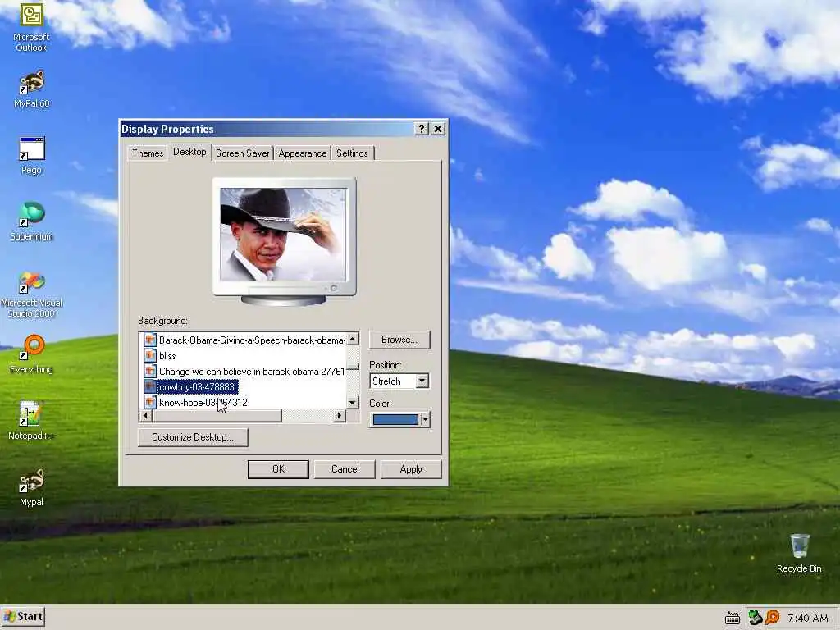Click Cancel in Display Properties
The height and width of the screenshot is (630, 840).
pyautogui.click(x=345, y=469)
